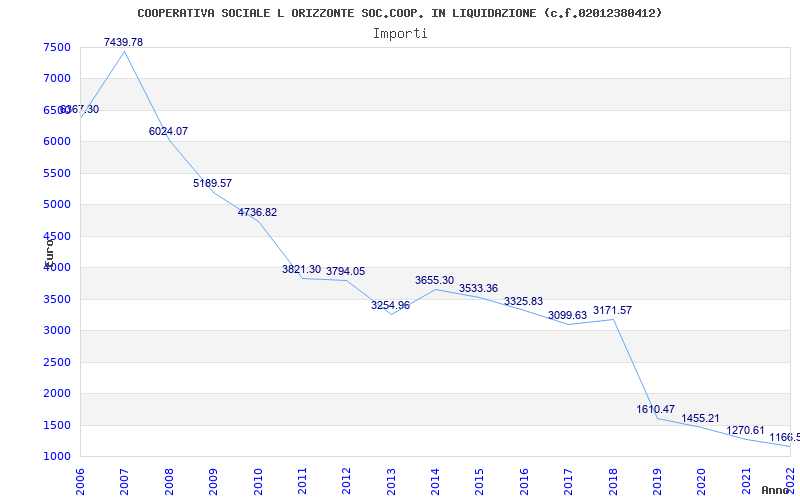Click the x-axis year 2021
The height and width of the screenshot is (500, 800).
point(746,482)
